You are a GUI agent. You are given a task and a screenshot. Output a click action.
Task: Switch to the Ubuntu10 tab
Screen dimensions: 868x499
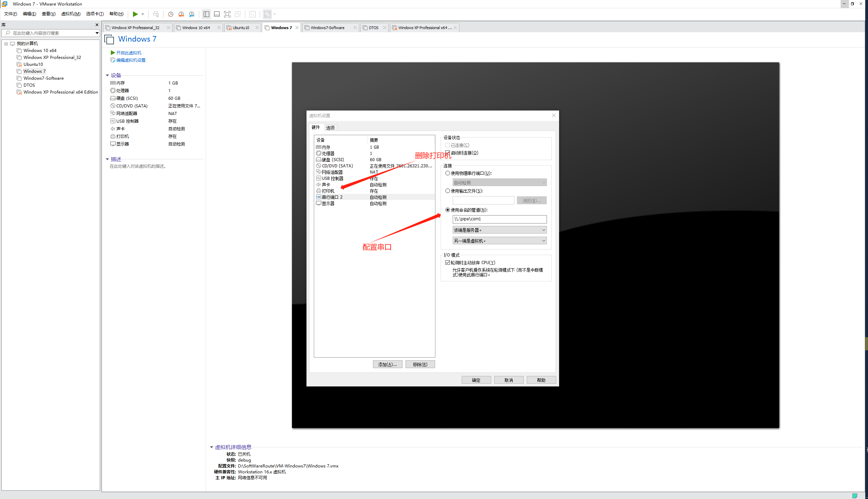(241, 28)
